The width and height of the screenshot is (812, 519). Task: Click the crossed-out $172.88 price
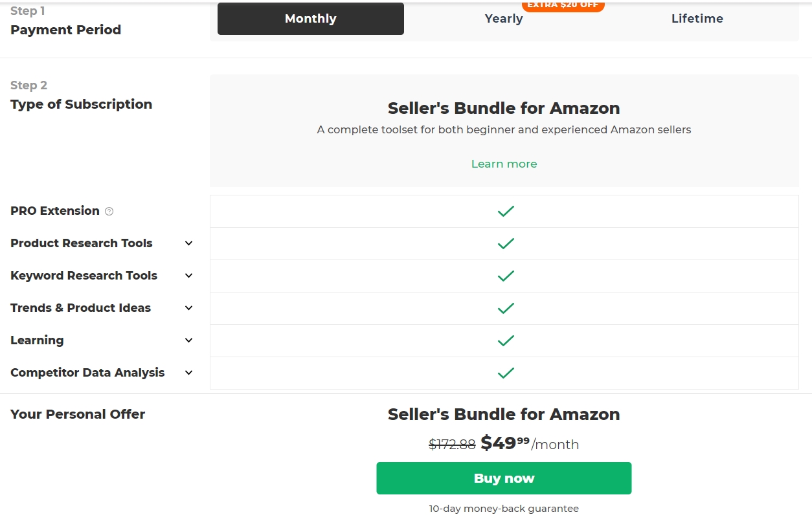point(453,445)
